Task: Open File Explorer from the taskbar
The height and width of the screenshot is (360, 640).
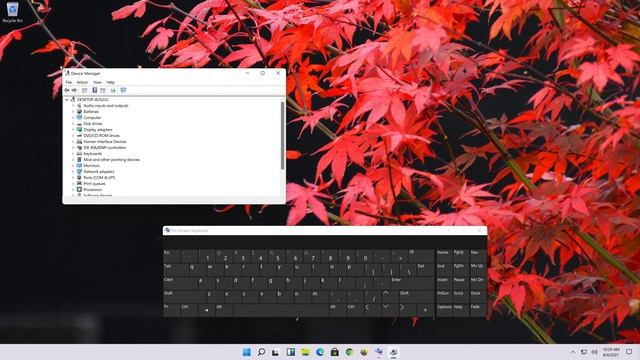Action: click(305, 352)
